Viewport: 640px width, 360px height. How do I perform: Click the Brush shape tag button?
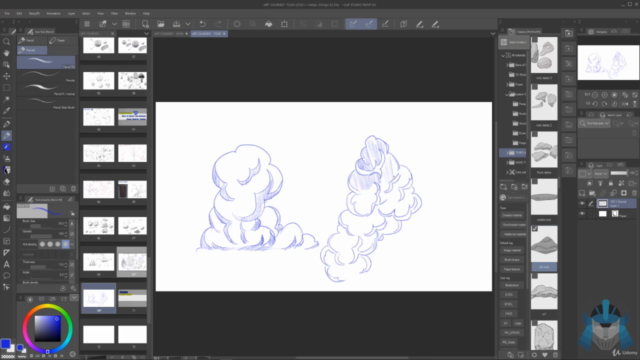512,260
